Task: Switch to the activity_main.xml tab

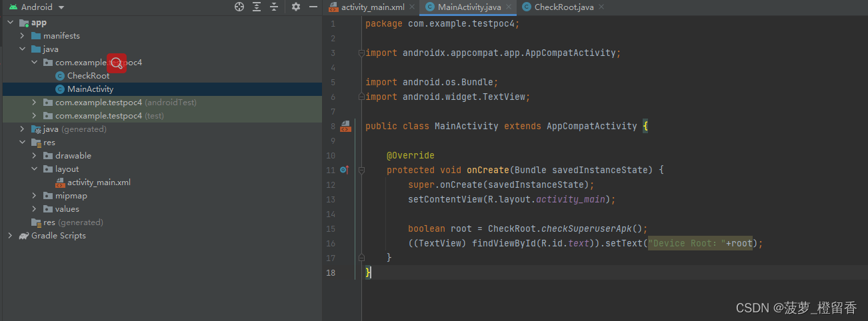Action: [372, 7]
